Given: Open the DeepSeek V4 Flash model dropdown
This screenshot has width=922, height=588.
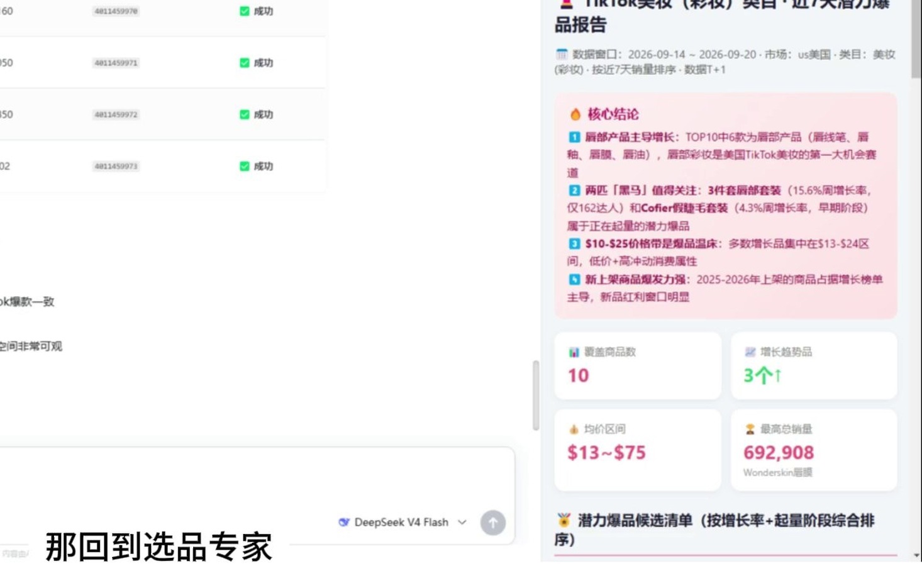Looking at the screenshot, I should [x=403, y=522].
